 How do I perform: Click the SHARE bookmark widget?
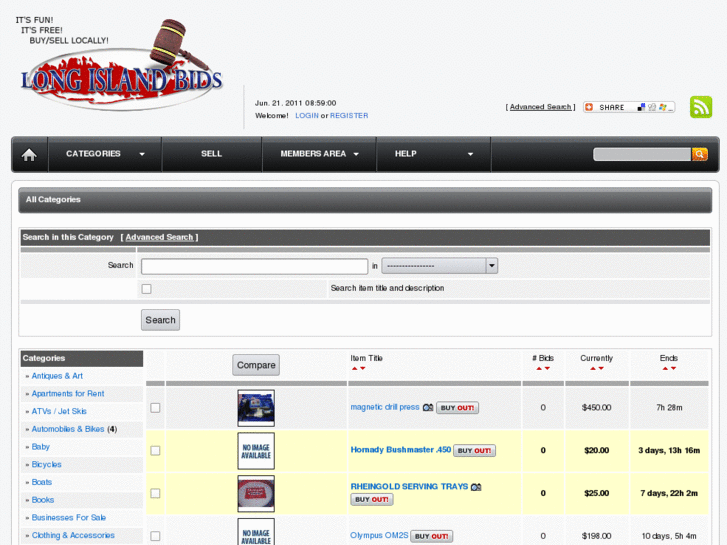point(629,107)
